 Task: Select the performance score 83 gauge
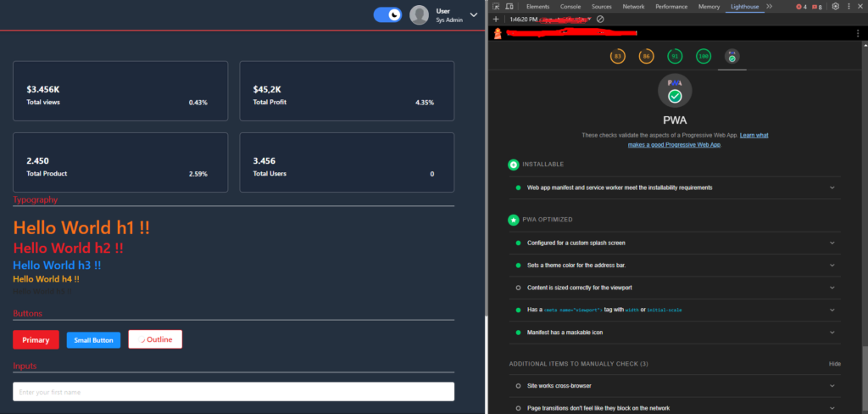618,57
